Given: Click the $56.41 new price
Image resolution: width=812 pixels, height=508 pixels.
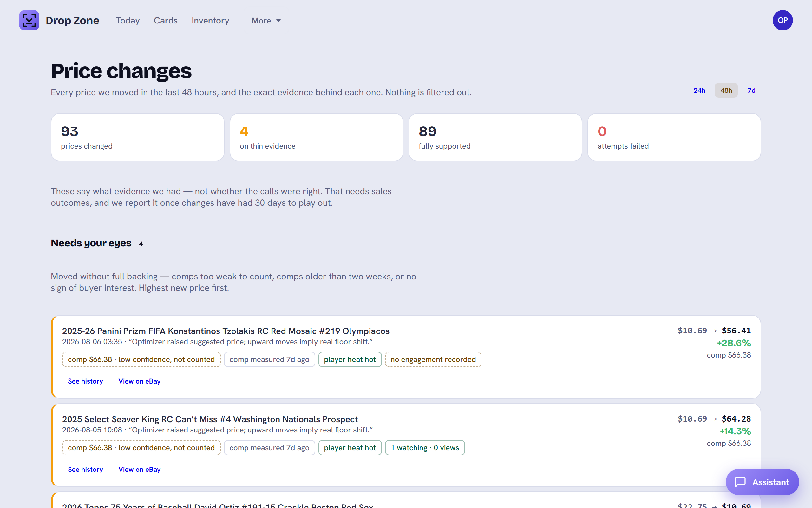Looking at the screenshot, I should [736, 331].
